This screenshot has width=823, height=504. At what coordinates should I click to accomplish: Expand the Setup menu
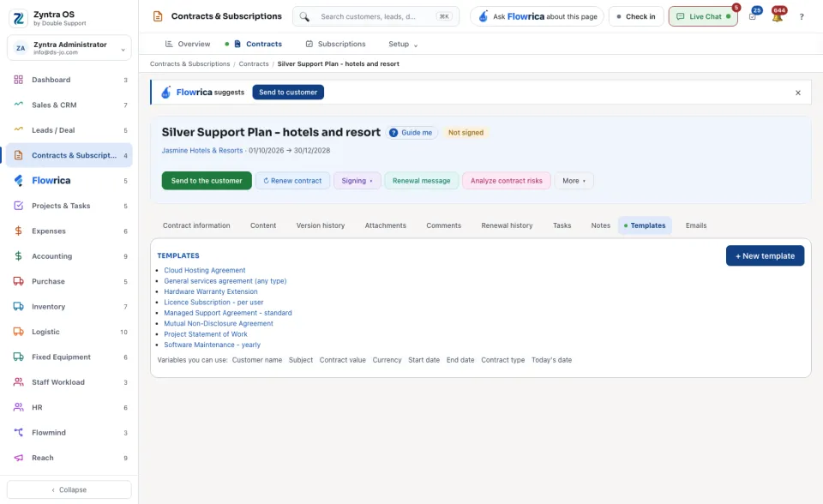(x=403, y=44)
